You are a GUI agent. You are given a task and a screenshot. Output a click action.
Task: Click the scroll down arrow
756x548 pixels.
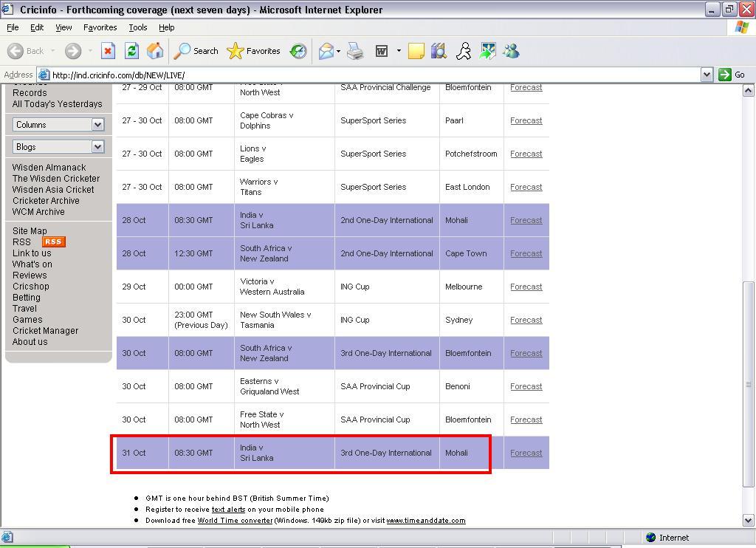[749, 520]
